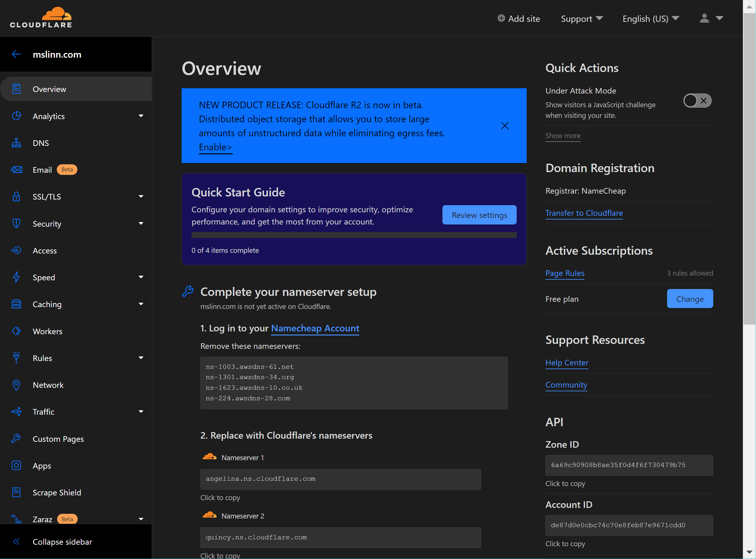Viewport: 756px width, 559px height.
Task: Click the Custom Pages wrench icon
Action: (16, 439)
